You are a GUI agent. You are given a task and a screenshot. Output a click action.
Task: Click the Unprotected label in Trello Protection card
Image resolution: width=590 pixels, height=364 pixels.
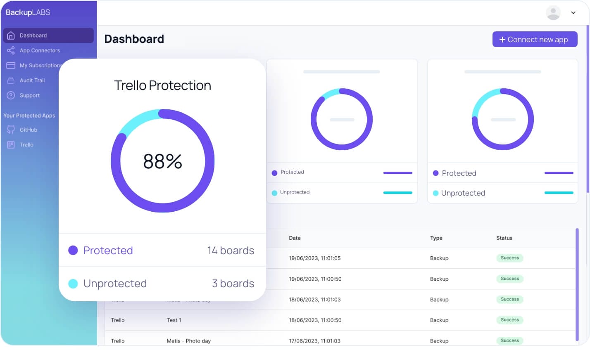pyautogui.click(x=115, y=284)
